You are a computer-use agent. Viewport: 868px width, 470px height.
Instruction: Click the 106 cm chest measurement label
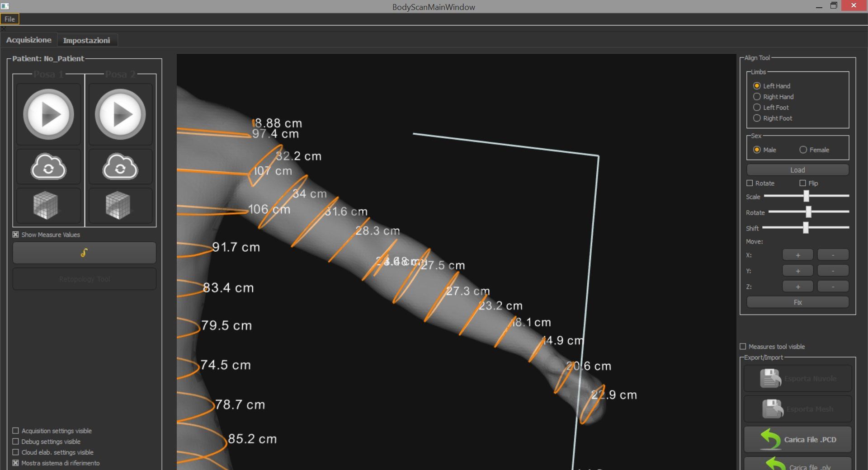click(269, 209)
